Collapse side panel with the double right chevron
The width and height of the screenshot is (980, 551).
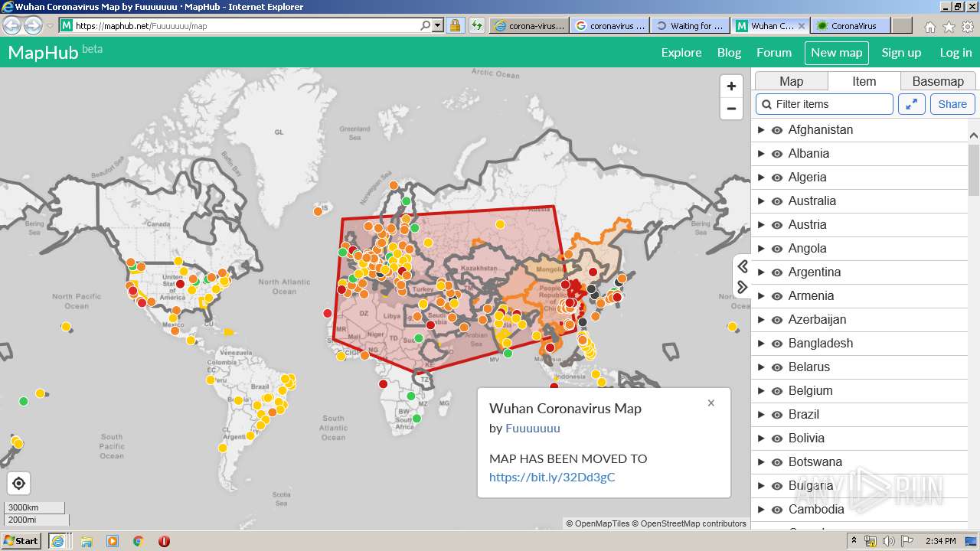pyautogui.click(x=742, y=287)
